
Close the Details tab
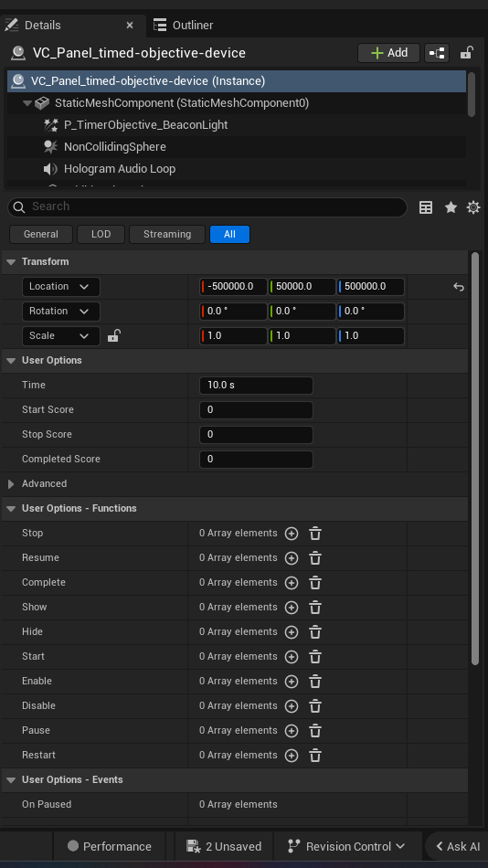130,26
